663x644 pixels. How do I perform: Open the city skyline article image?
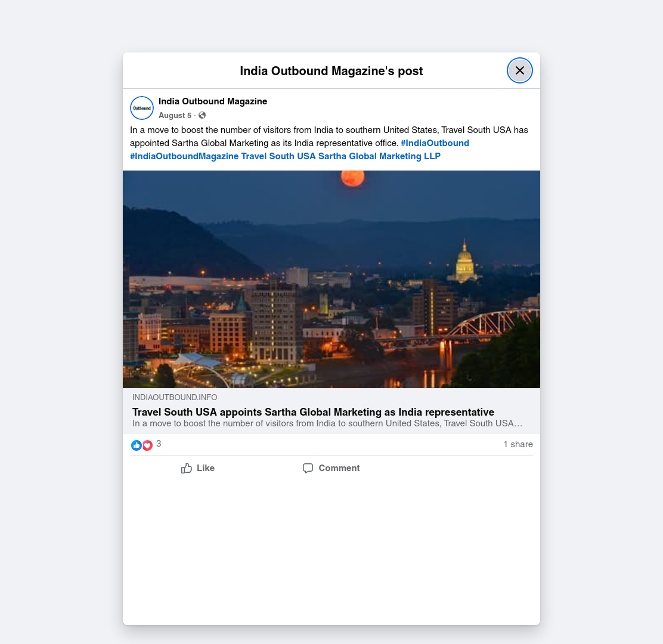pos(331,279)
